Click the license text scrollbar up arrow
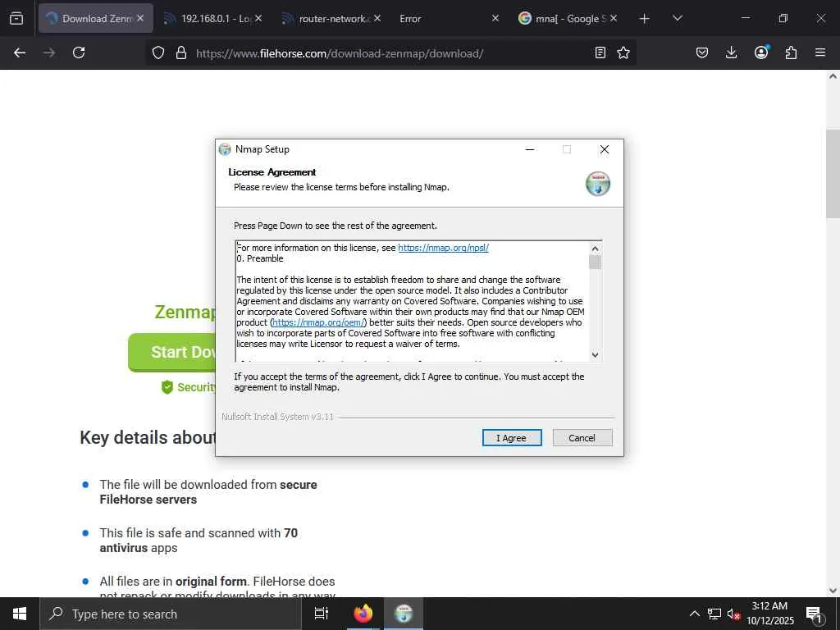 point(596,248)
